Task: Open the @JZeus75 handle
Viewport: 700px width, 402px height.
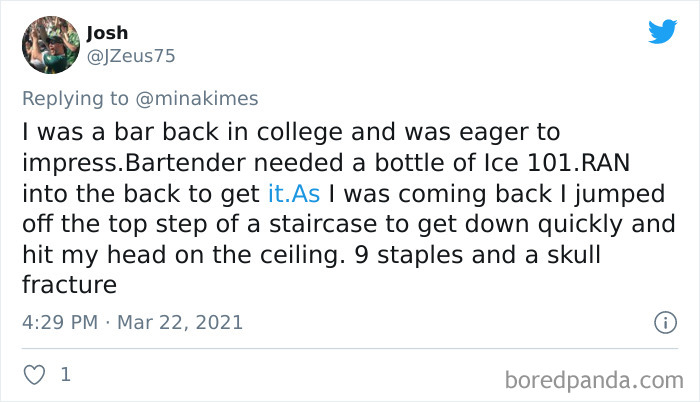Action: point(131,56)
